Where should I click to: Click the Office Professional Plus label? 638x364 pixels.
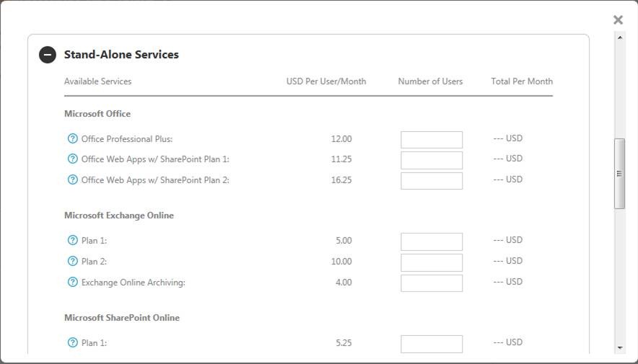pyautogui.click(x=127, y=139)
